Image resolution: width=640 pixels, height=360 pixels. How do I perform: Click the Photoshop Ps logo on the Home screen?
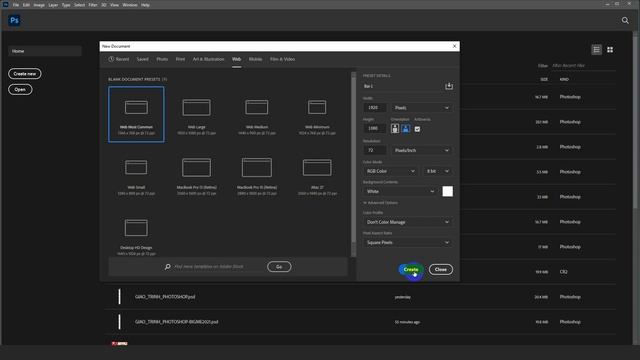tap(14, 20)
